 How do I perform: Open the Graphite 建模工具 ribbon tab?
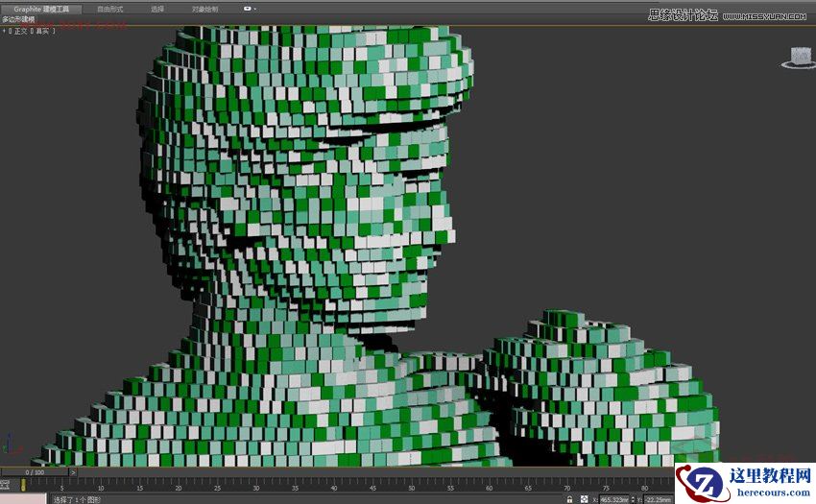coord(41,9)
